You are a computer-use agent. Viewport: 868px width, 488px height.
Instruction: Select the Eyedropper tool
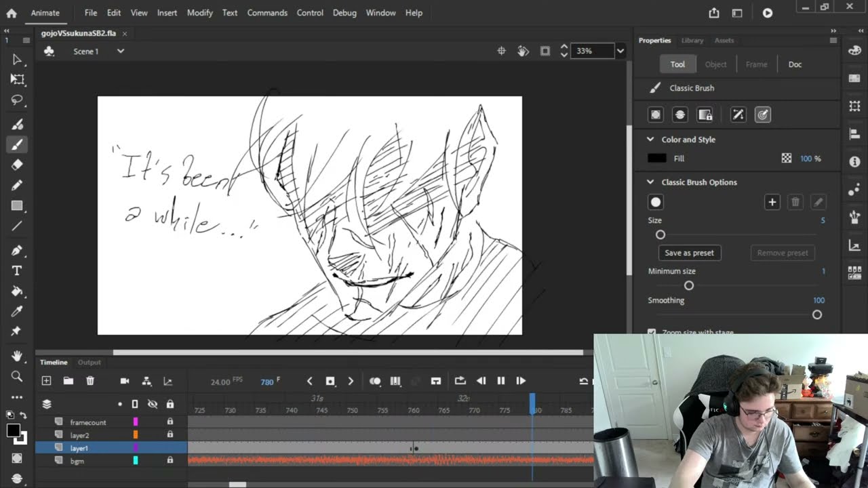pyautogui.click(x=18, y=311)
